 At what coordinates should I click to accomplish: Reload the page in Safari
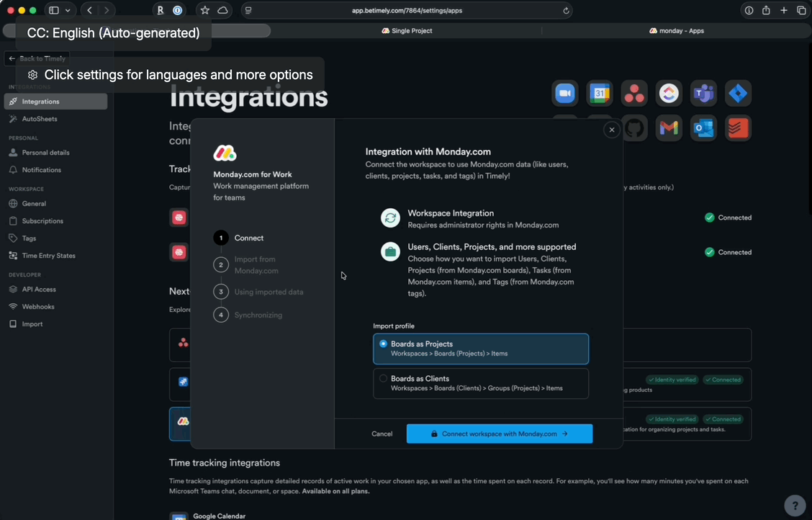tap(566, 10)
